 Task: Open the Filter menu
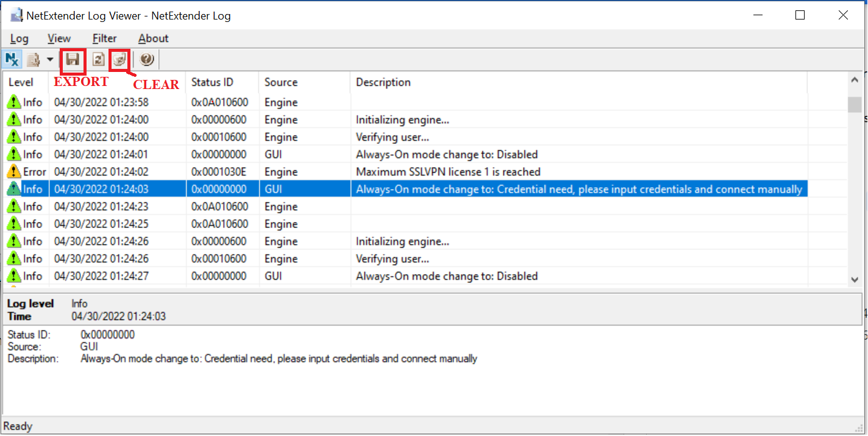pyautogui.click(x=105, y=38)
